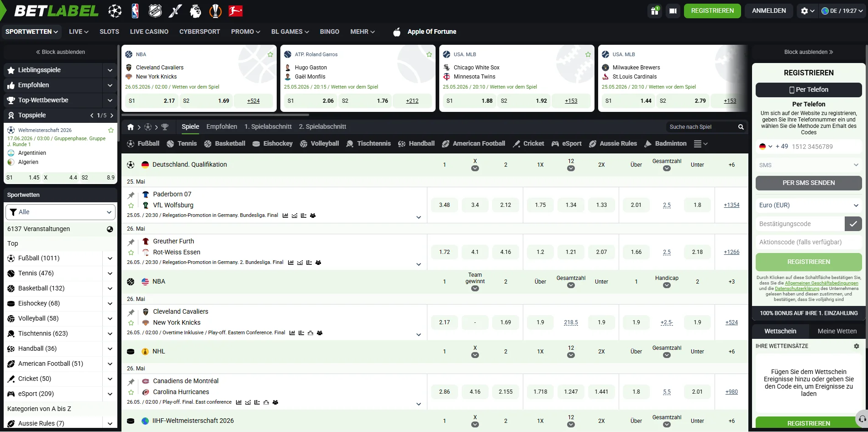Screen dimensions: 868x432
Task: Open the CYBERSPORT menu item
Action: 200,32
